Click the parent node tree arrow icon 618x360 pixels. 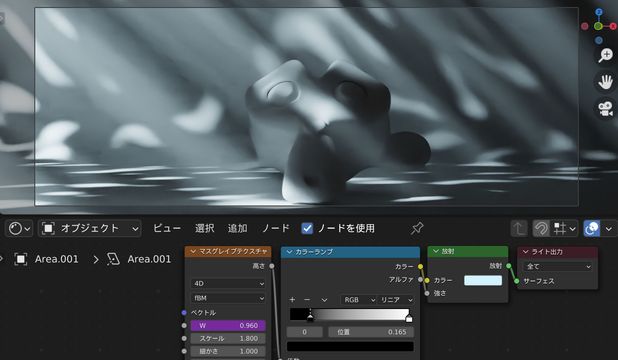[519, 228]
